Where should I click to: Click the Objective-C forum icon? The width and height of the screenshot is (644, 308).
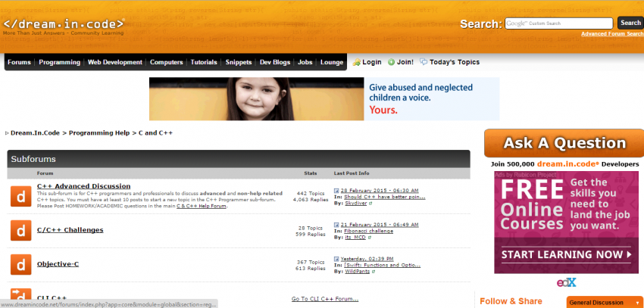20,264
